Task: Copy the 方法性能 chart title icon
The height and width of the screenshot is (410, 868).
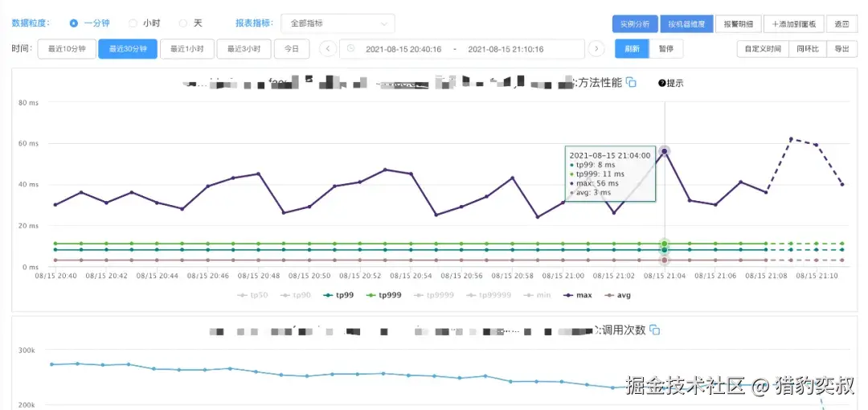Action: [631, 82]
